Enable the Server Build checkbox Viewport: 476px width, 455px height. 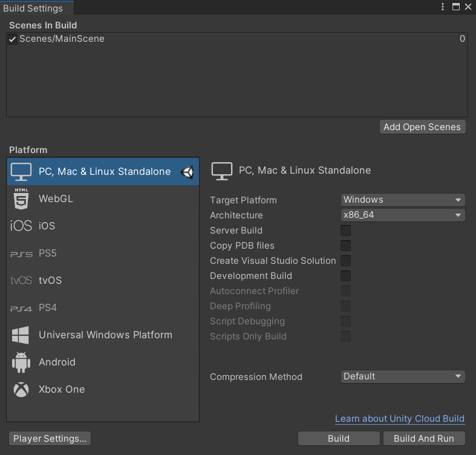pyautogui.click(x=345, y=231)
